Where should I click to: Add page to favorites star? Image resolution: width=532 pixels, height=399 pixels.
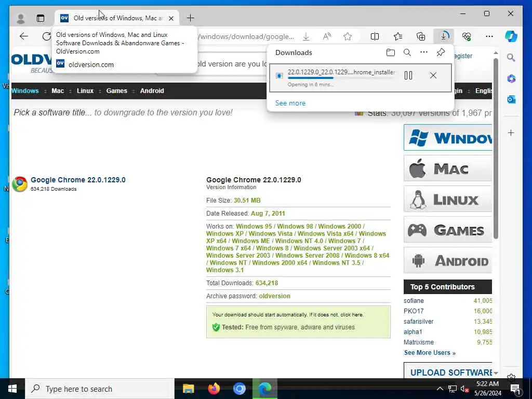[x=348, y=36]
